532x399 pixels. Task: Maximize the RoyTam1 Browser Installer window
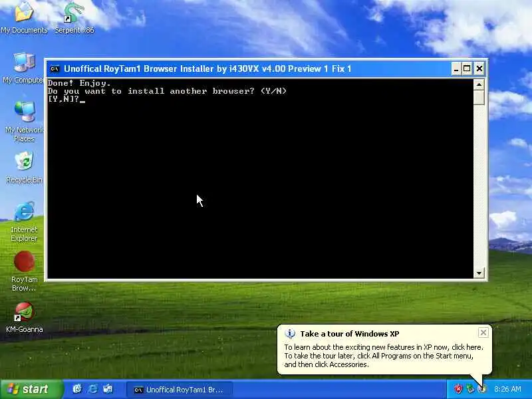pyautogui.click(x=467, y=69)
